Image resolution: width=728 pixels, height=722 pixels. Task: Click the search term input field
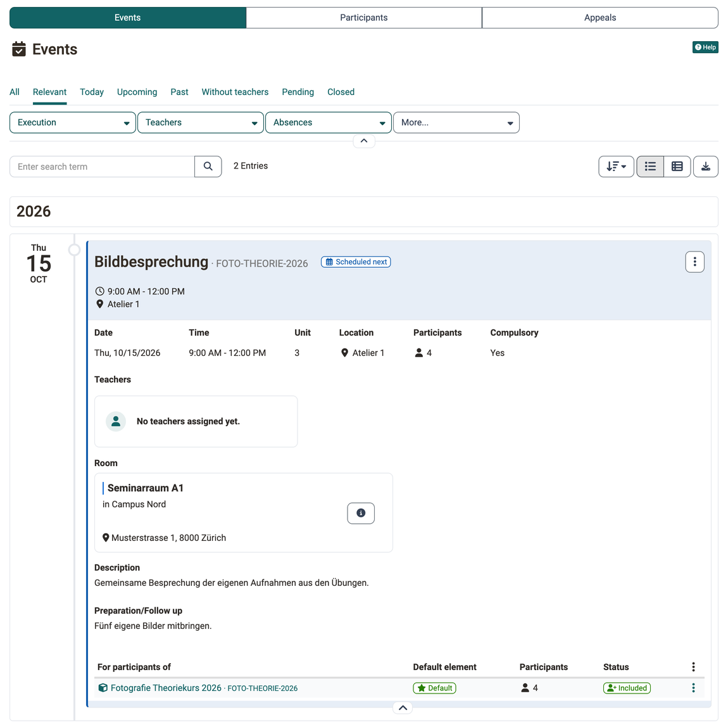(102, 167)
